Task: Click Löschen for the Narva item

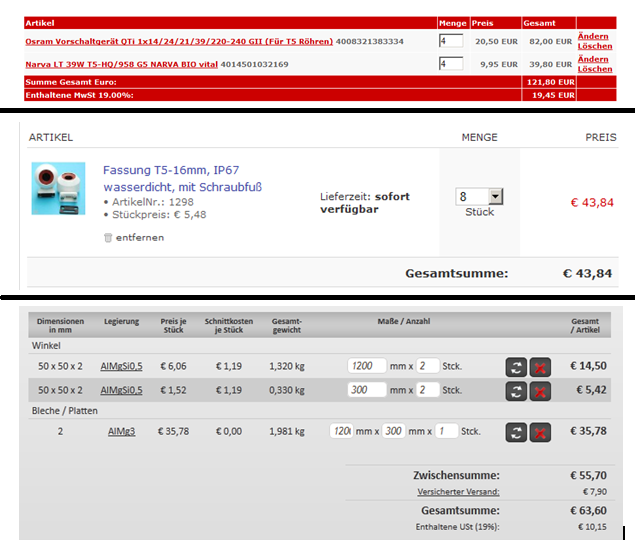Action: (x=594, y=69)
